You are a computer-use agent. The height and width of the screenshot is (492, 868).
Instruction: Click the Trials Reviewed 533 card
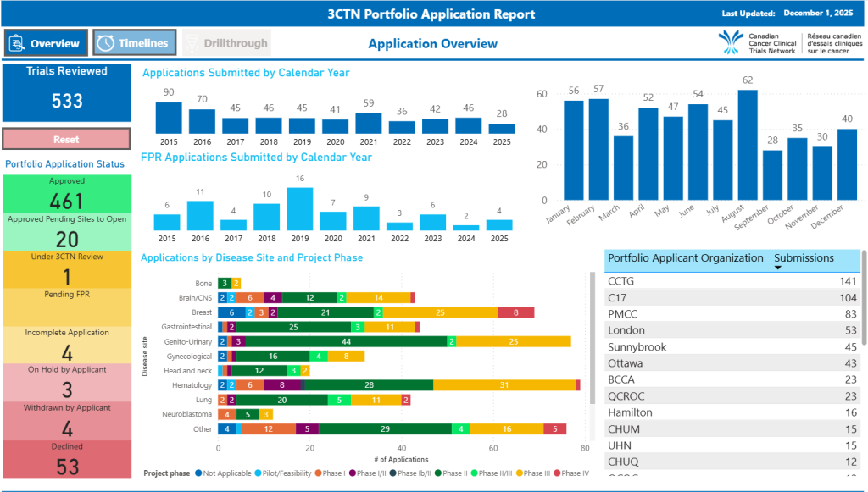point(67,92)
